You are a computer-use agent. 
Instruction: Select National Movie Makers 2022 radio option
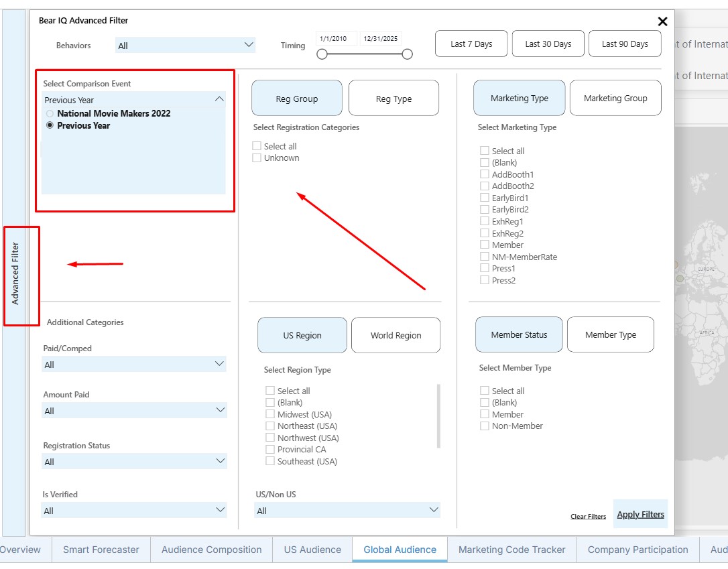click(50, 114)
